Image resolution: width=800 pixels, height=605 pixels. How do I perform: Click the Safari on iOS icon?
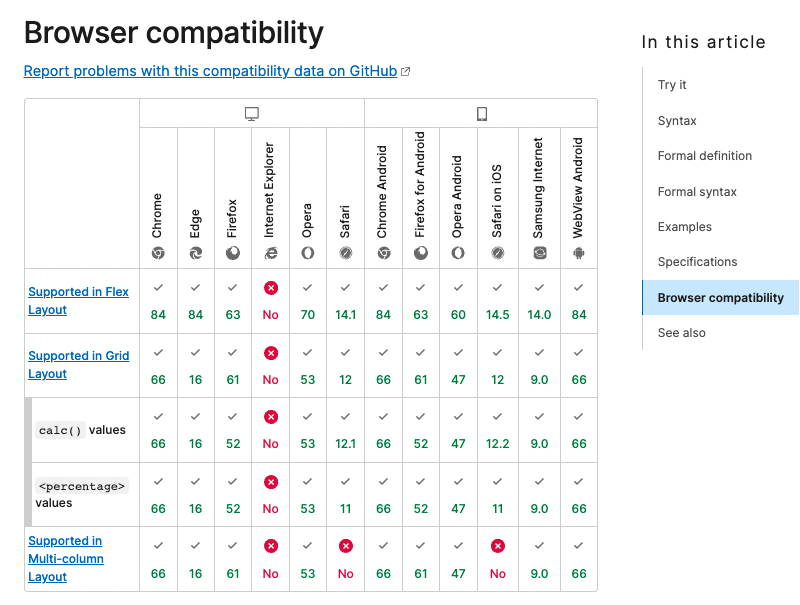click(497, 253)
